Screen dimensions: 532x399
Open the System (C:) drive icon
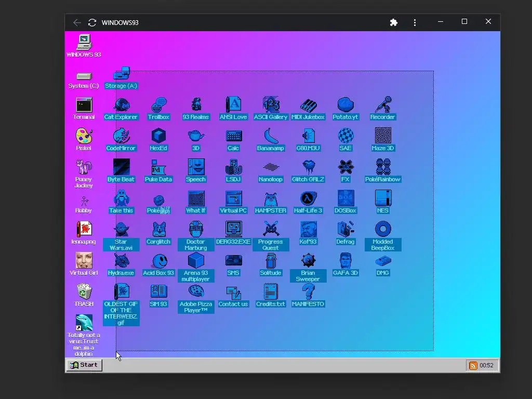point(84,76)
